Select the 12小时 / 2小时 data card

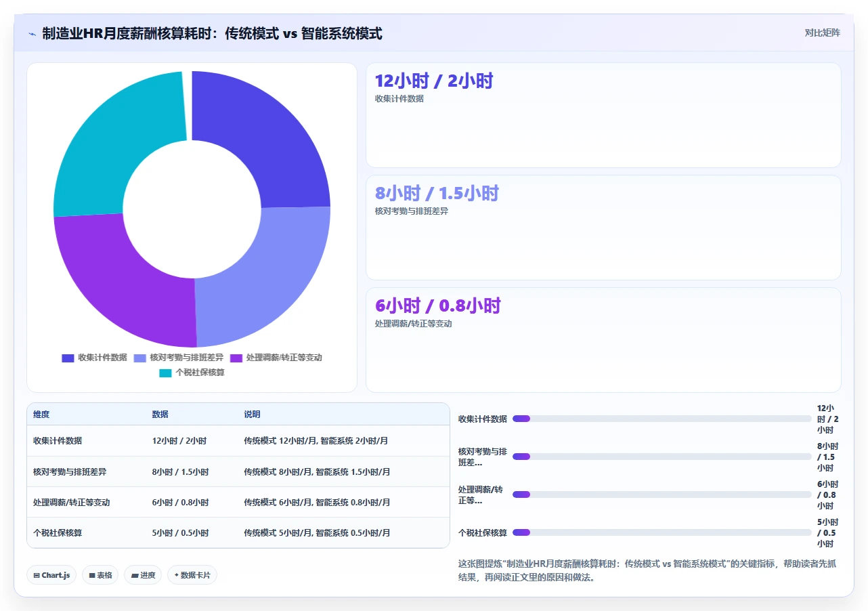click(603, 115)
